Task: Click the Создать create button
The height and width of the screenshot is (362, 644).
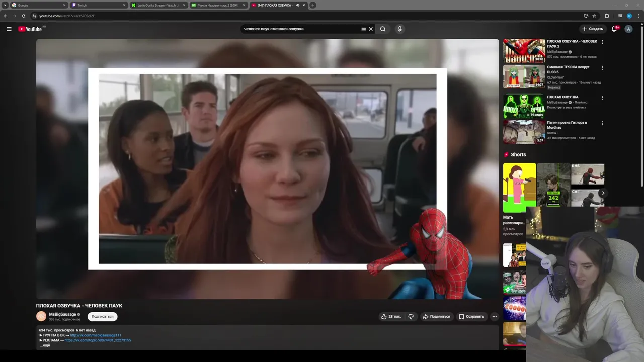Action: click(592, 29)
